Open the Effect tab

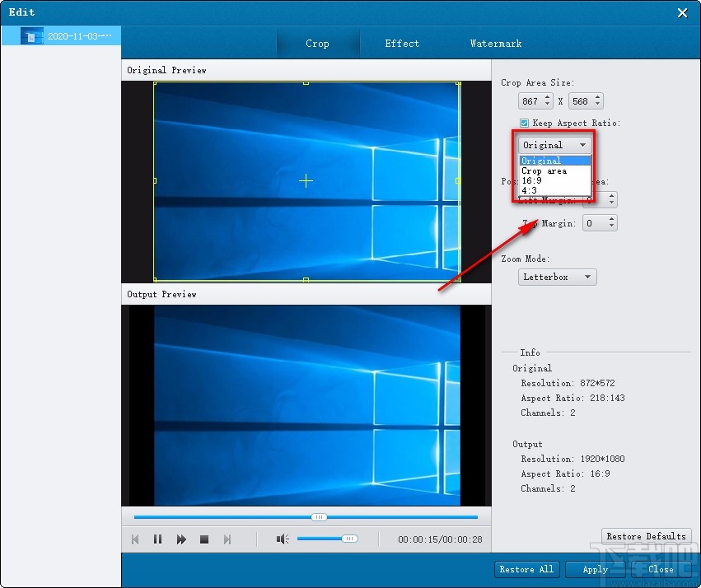click(x=402, y=44)
